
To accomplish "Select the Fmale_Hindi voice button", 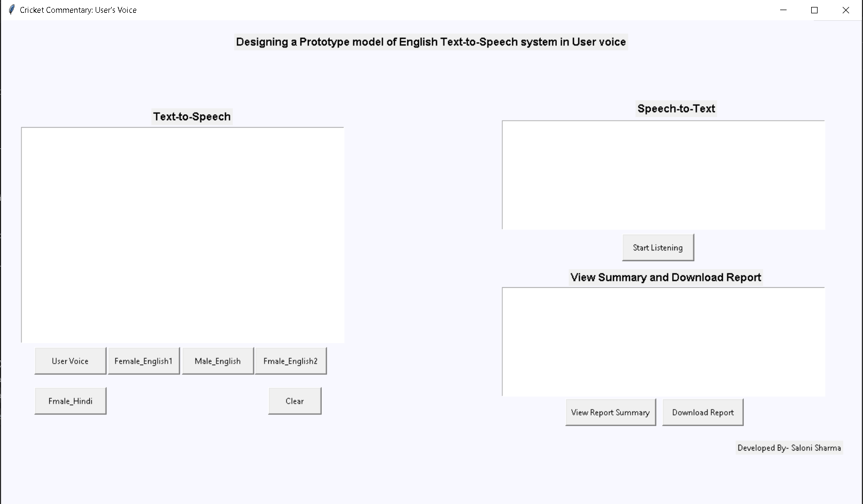I will click(71, 401).
